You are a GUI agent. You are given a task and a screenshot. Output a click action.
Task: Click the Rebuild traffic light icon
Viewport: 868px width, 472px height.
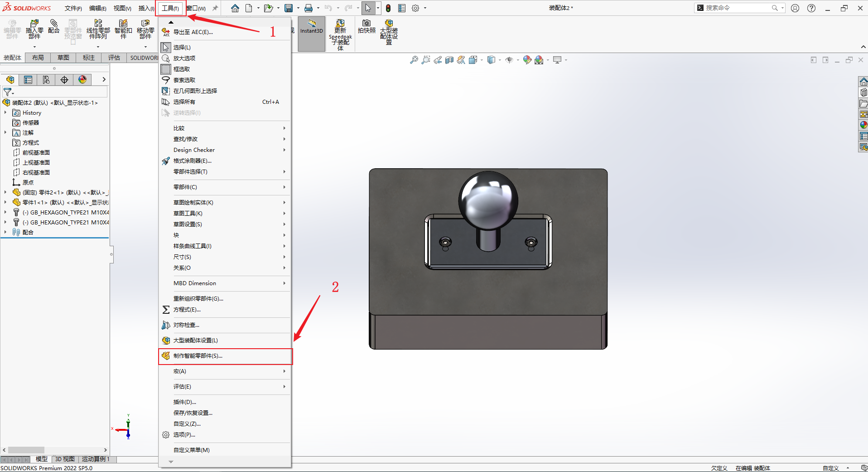(x=388, y=8)
